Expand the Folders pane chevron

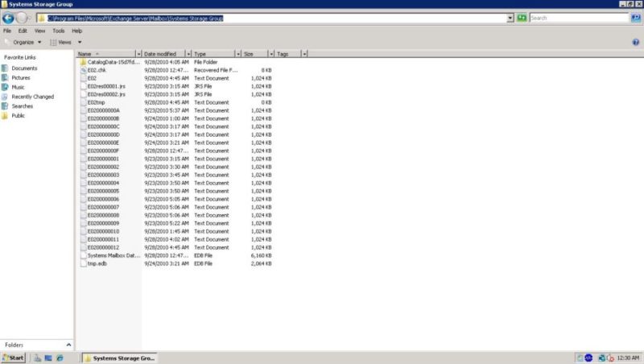[68, 345]
